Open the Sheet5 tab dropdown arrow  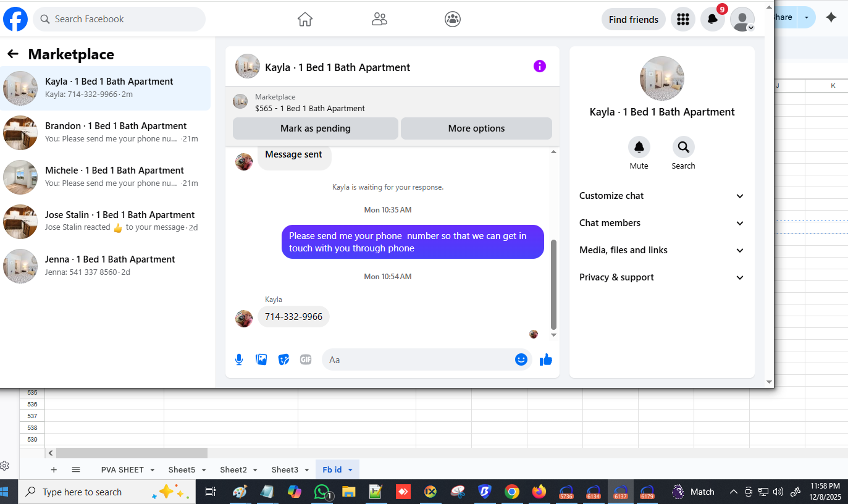[x=204, y=470]
